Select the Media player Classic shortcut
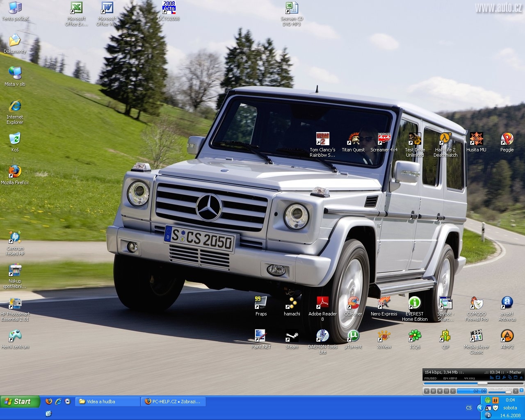 point(476,342)
